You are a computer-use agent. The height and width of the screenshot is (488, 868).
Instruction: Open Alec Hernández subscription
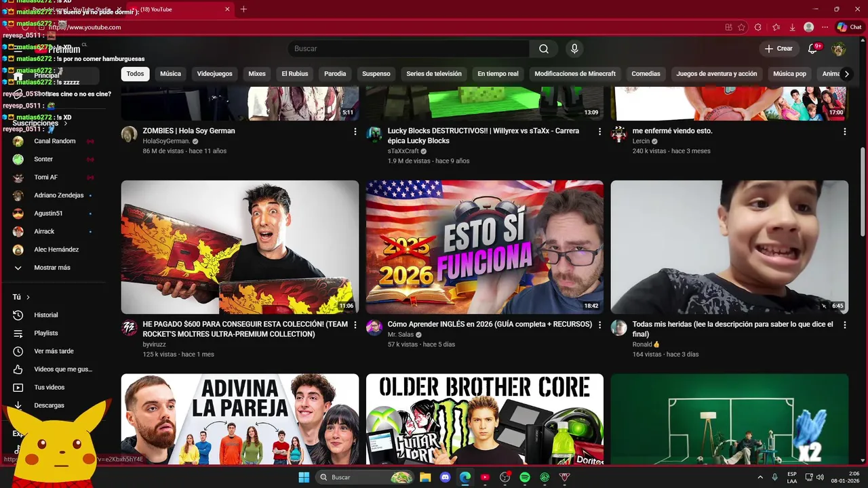55,249
